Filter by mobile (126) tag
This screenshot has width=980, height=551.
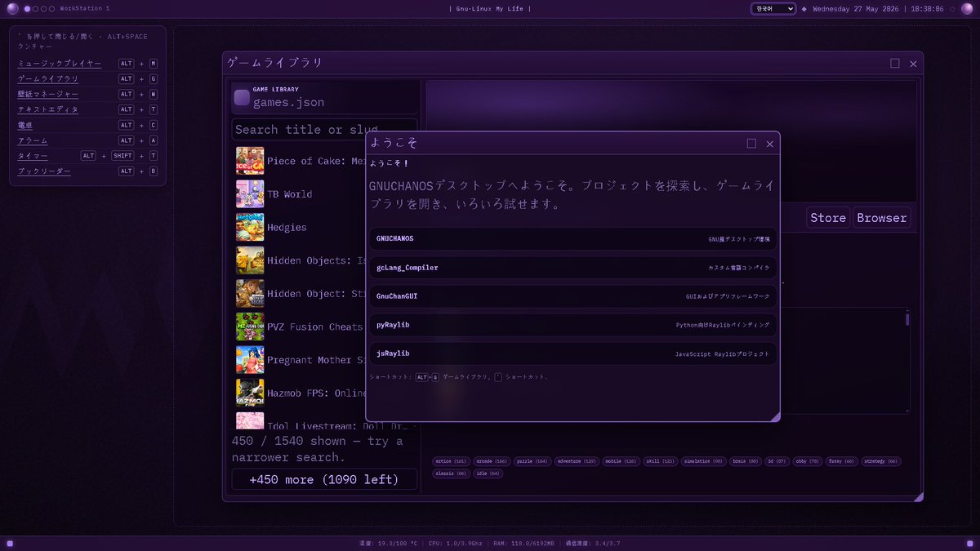point(621,461)
